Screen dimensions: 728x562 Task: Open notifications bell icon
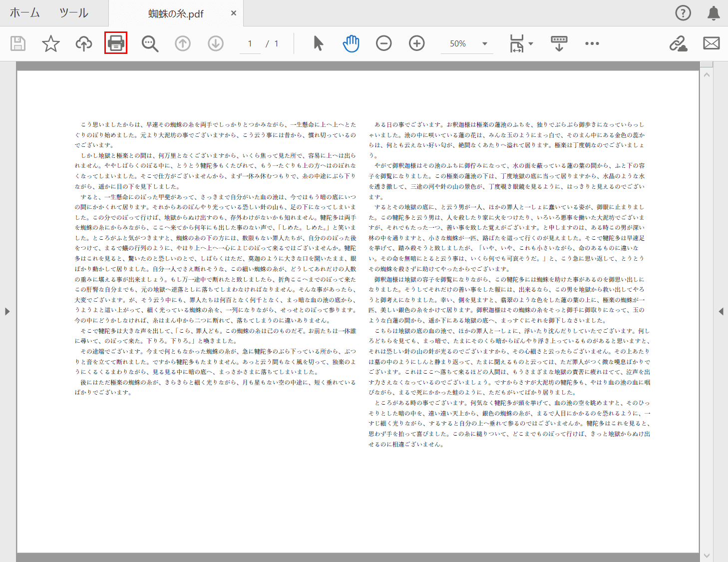(714, 13)
